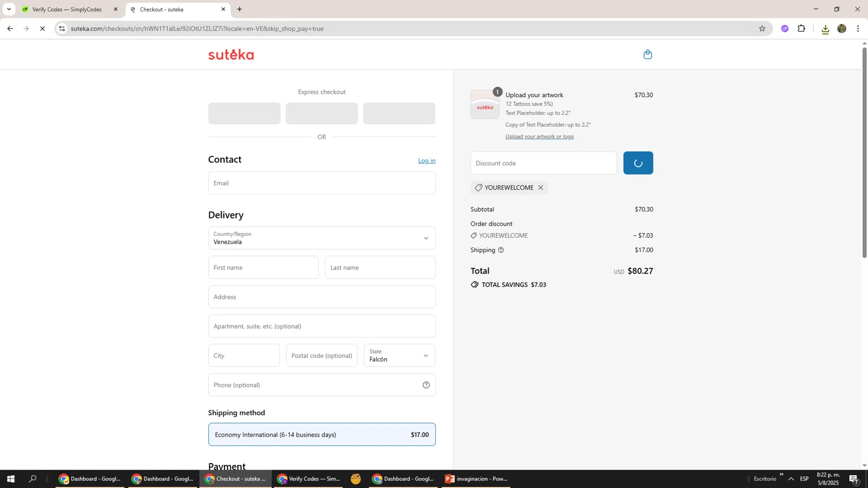Image resolution: width=868 pixels, height=488 pixels.
Task: Close the Checkout - suteka tab
Action: pos(223,9)
